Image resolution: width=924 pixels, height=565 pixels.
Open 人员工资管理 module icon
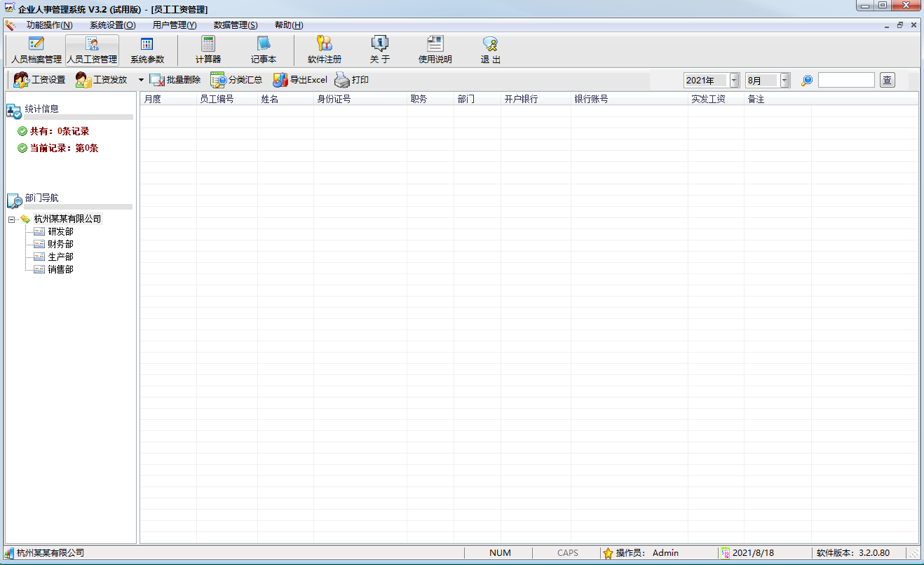click(92, 50)
